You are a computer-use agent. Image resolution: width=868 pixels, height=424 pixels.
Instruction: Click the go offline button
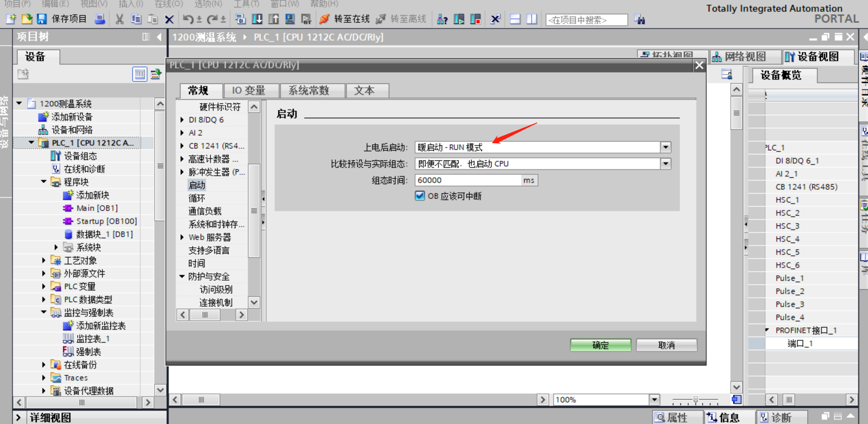pos(401,19)
